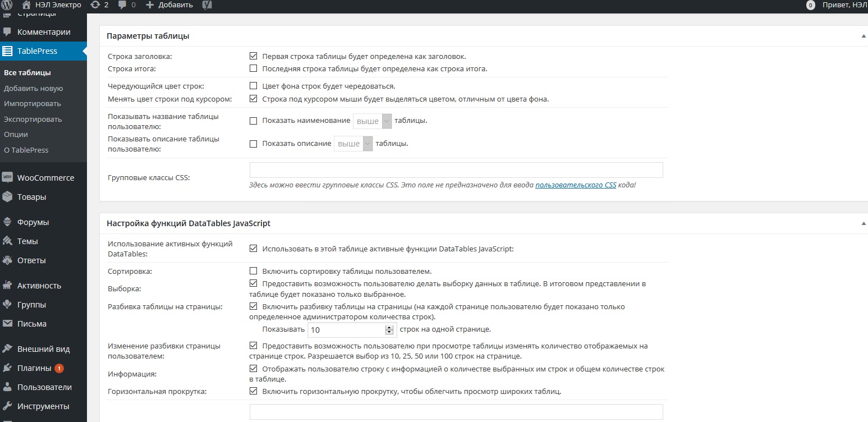The image size is (868, 422).
Task: Click the WordPress logo icon
Action: [7, 5]
